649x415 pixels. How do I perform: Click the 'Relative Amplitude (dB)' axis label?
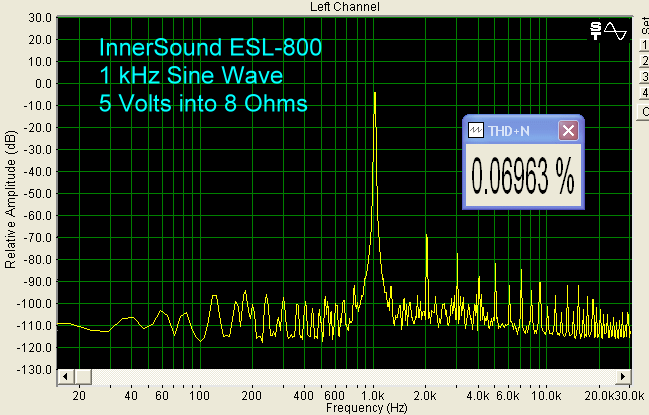[x=10, y=199]
